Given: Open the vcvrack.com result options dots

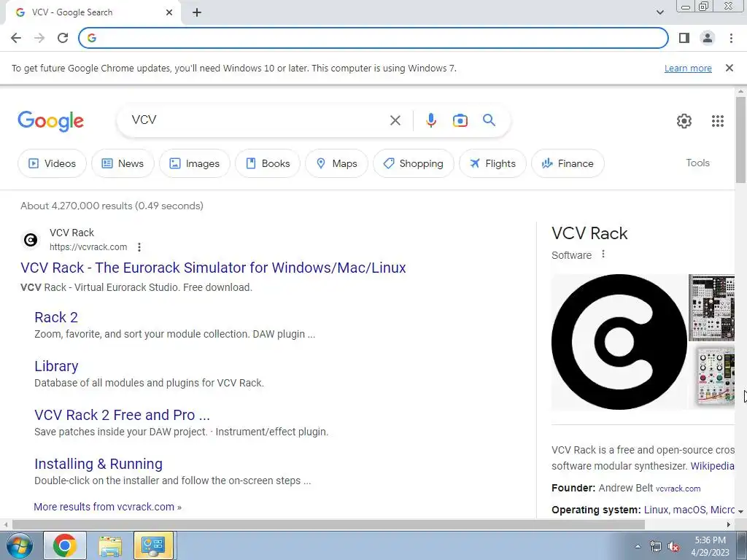Looking at the screenshot, I should pyautogui.click(x=139, y=247).
